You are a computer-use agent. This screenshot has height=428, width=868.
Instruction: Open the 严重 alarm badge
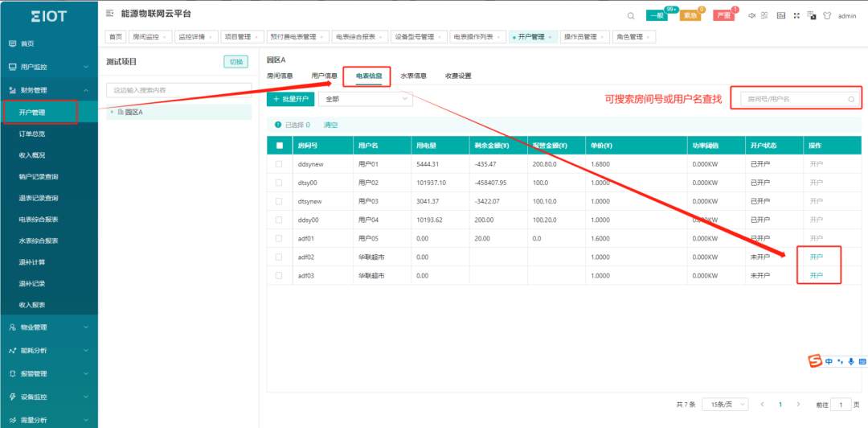(x=723, y=15)
